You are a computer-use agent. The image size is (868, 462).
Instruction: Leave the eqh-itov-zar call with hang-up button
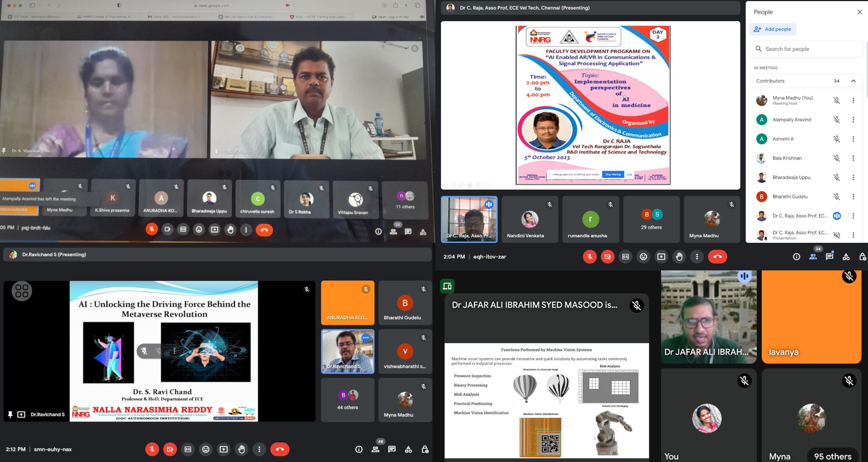(x=717, y=257)
